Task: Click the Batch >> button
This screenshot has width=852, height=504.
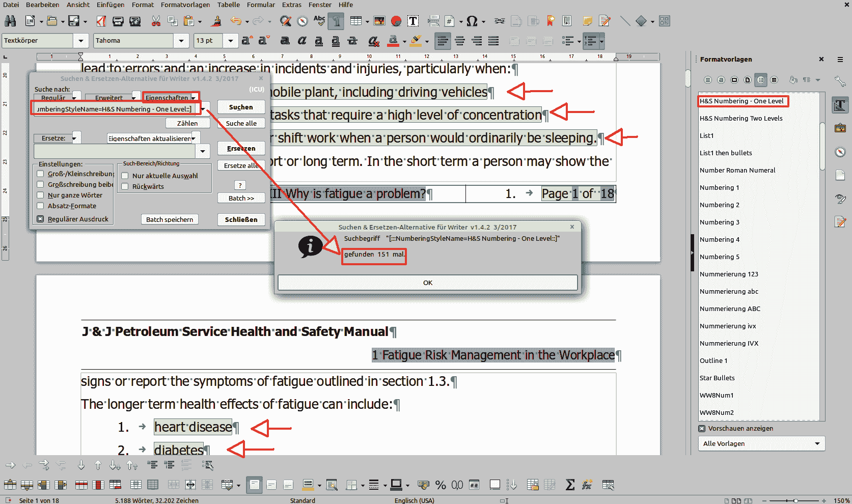Action: click(241, 198)
